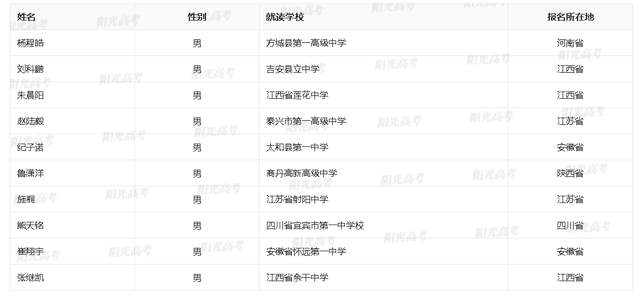Select the name 崔翔宇
644x300 pixels.
(30, 251)
